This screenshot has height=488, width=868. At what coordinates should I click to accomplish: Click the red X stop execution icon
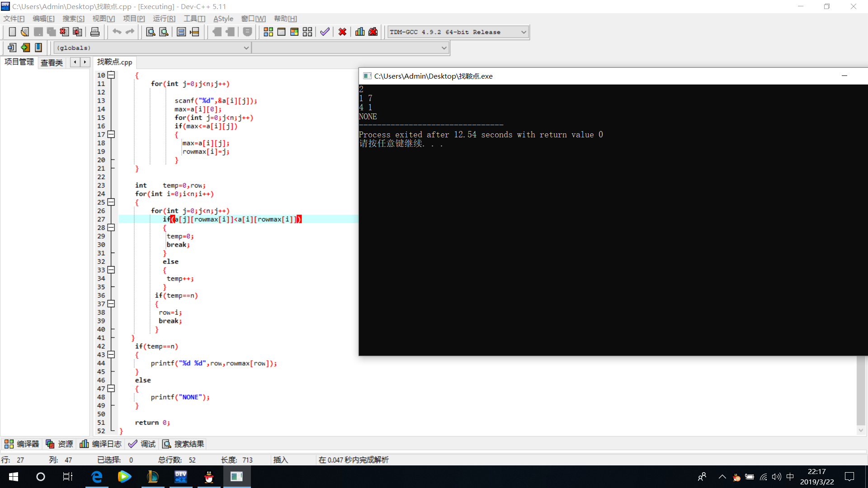coord(343,32)
